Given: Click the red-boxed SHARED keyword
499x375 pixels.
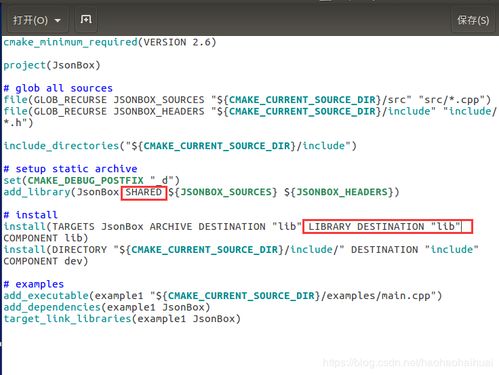Looking at the screenshot, I should (x=144, y=192).
